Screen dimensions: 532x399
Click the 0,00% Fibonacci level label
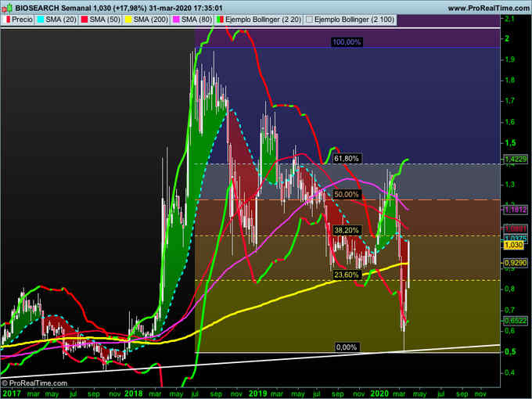(x=347, y=347)
